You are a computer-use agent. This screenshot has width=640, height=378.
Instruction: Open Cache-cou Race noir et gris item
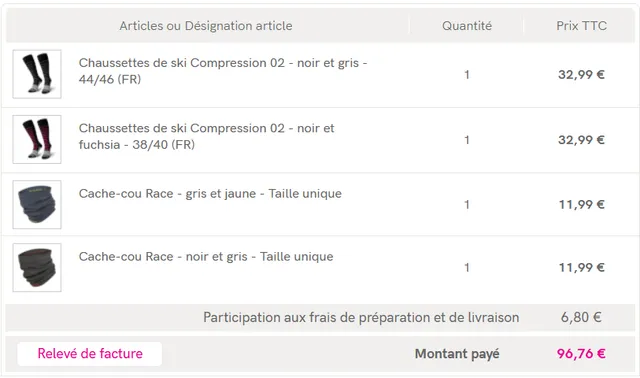click(206, 257)
